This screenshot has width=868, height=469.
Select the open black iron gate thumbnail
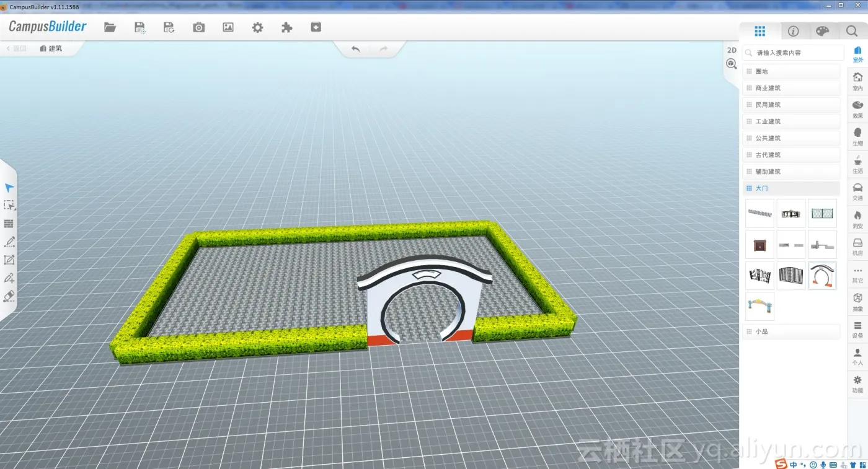point(759,276)
